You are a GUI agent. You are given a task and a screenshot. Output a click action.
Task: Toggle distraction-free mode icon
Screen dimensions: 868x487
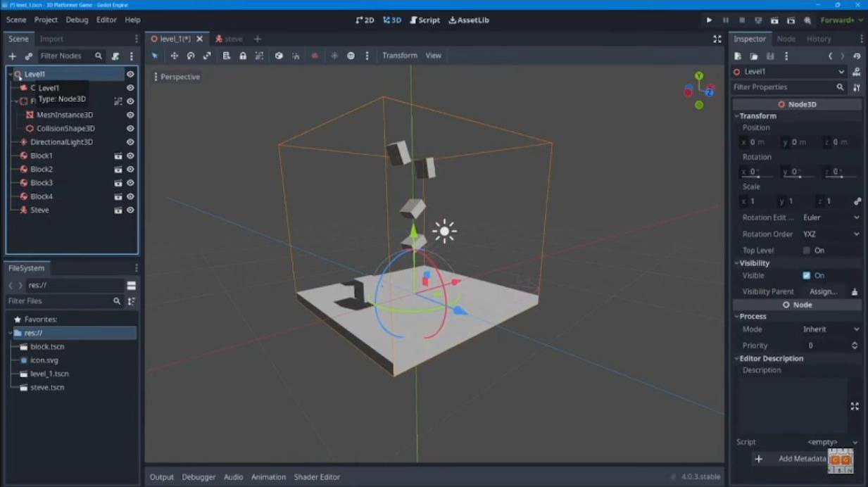coord(717,39)
